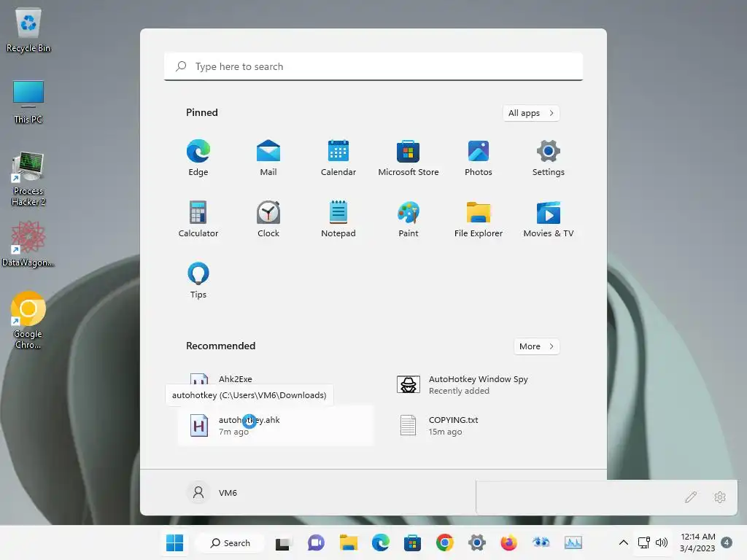Show hidden system tray icons
The image size is (747, 560).
coord(623,542)
